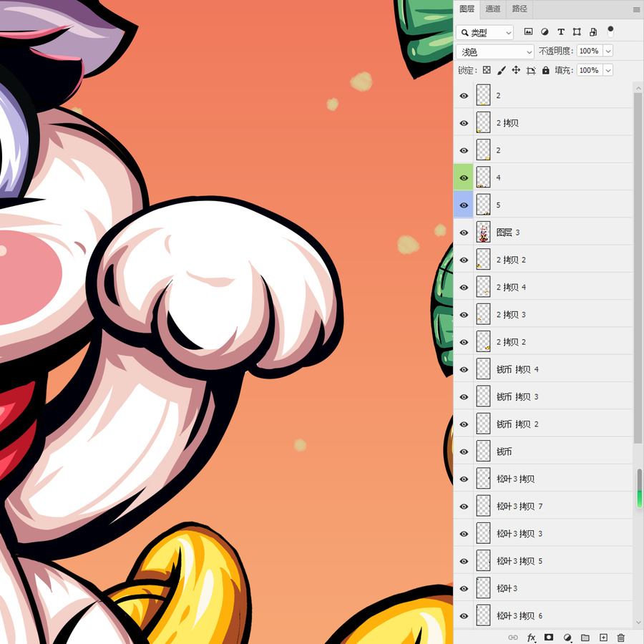Click the layers scrollbar down arrow
644x644 pixels.
click(x=638, y=623)
